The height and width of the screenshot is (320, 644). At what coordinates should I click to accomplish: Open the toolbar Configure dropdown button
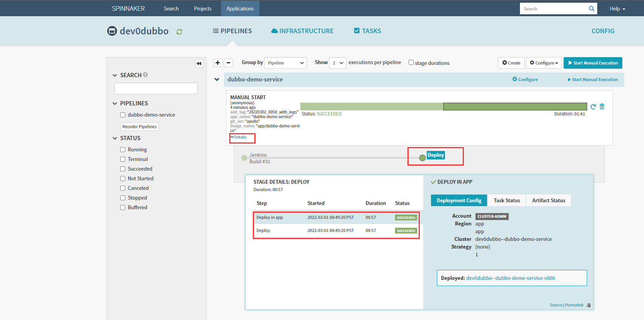(x=543, y=63)
